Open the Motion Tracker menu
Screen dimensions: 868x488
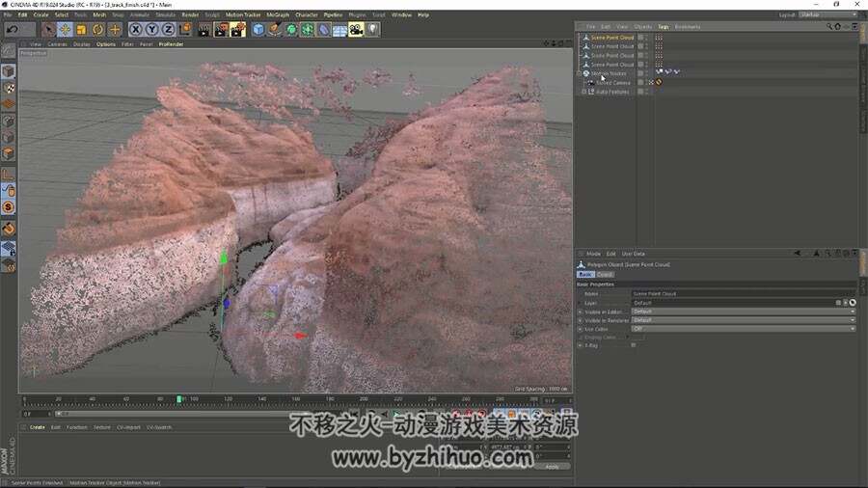pyautogui.click(x=243, y=14)
